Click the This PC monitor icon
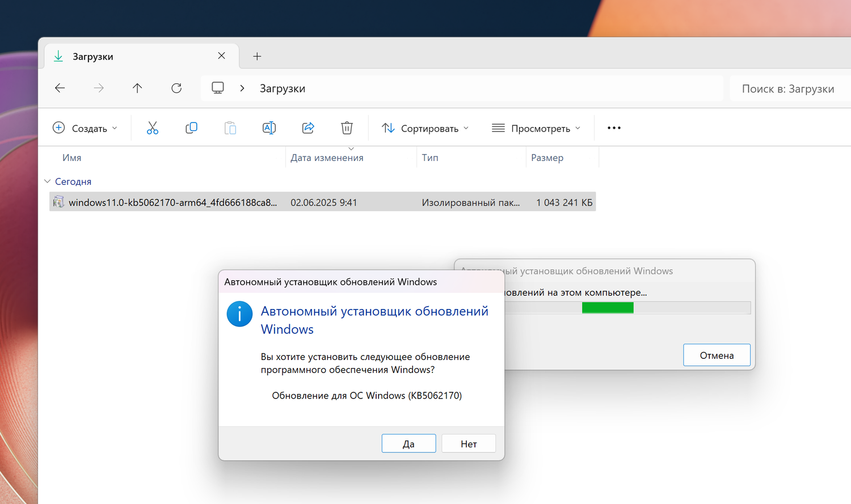The height and width of the screenshot is (504, 851). [x=218, y=88]
